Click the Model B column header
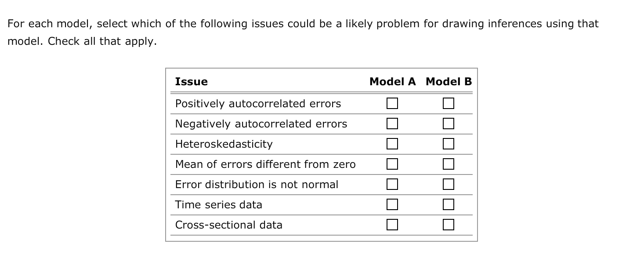 pos(449,81)
